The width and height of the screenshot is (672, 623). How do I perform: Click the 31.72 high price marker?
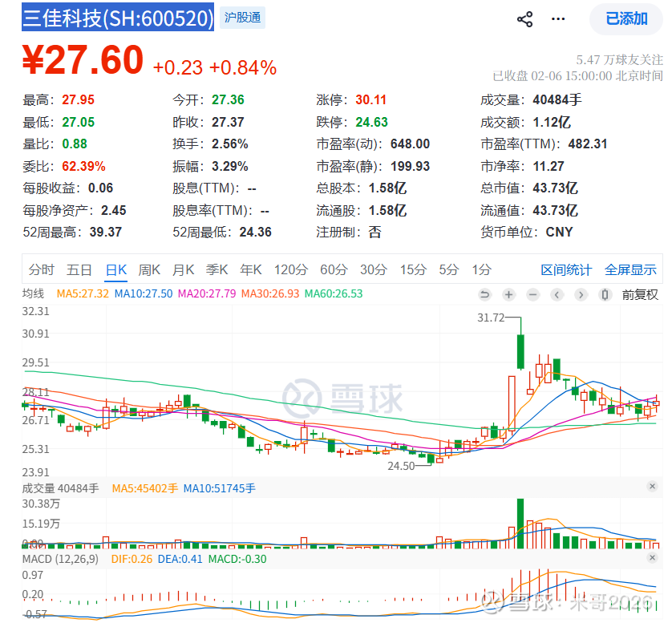[x=491, y=318]
